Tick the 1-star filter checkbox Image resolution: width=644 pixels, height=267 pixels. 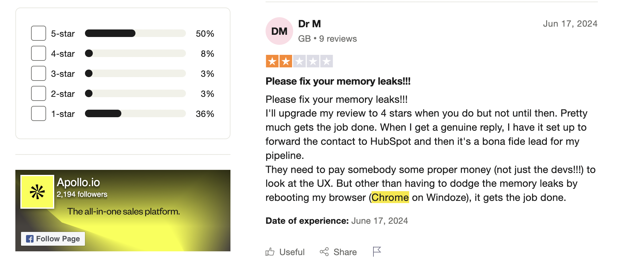click(x=39, y=113)
